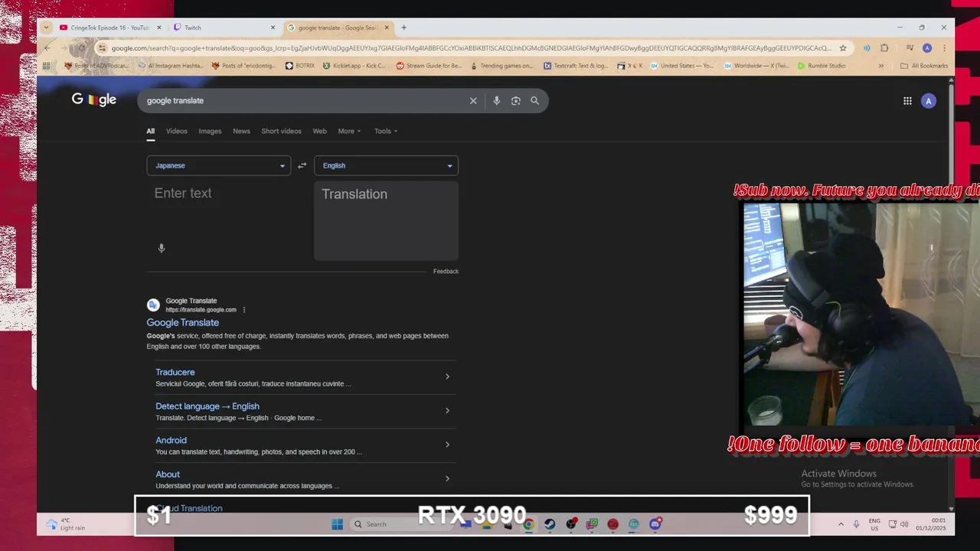Select the News search filter
Viewport: 980px width, 551px height.
(x=241, y=131)
